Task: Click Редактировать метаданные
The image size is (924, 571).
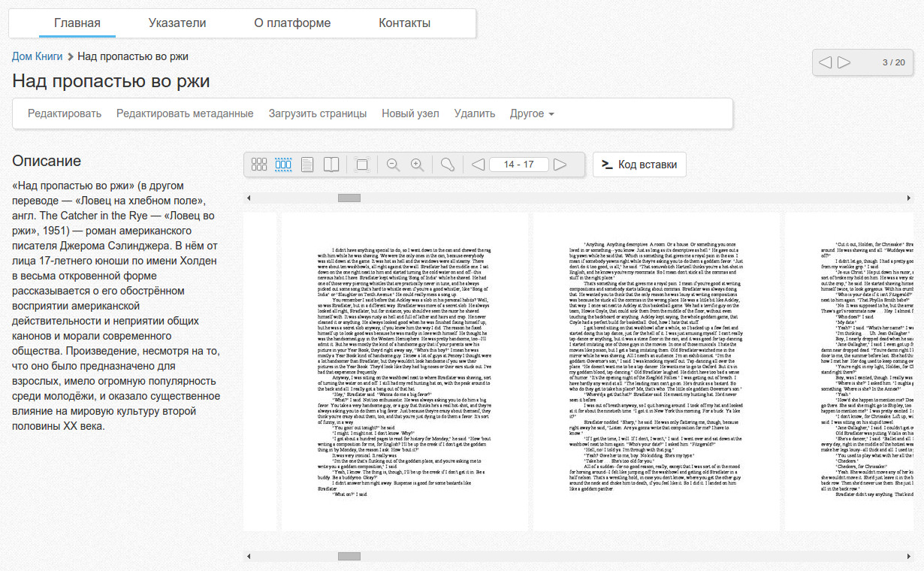Action: [185, 113]
